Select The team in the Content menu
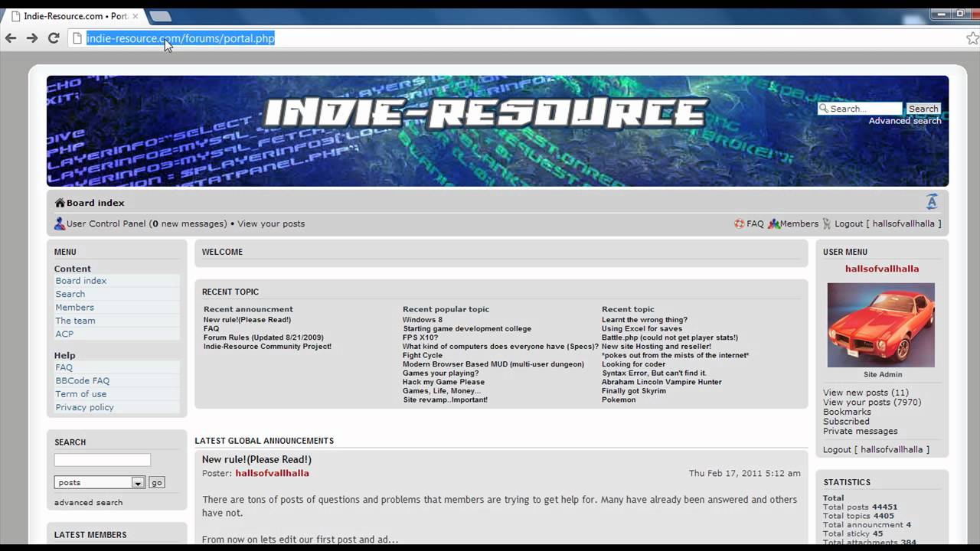This screenshot has height=551, width=980. [x=75, y=321]
